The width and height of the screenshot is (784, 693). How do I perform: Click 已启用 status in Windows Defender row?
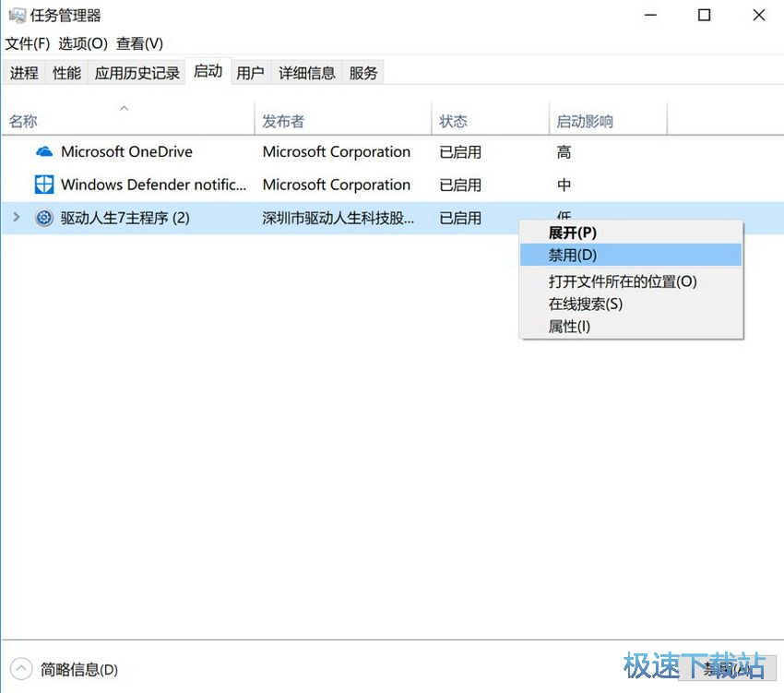coord(460,185)
